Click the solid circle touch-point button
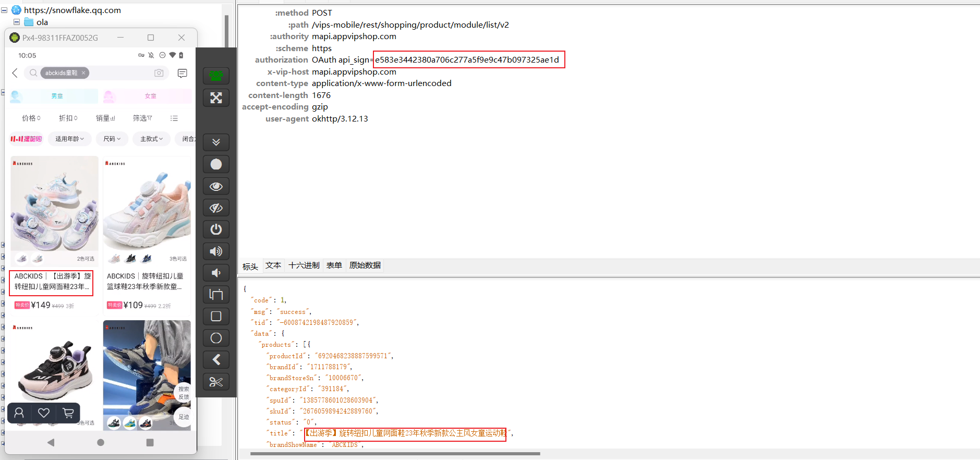Image resolution: width=980 pixels, height=460 pixels. 216,164
